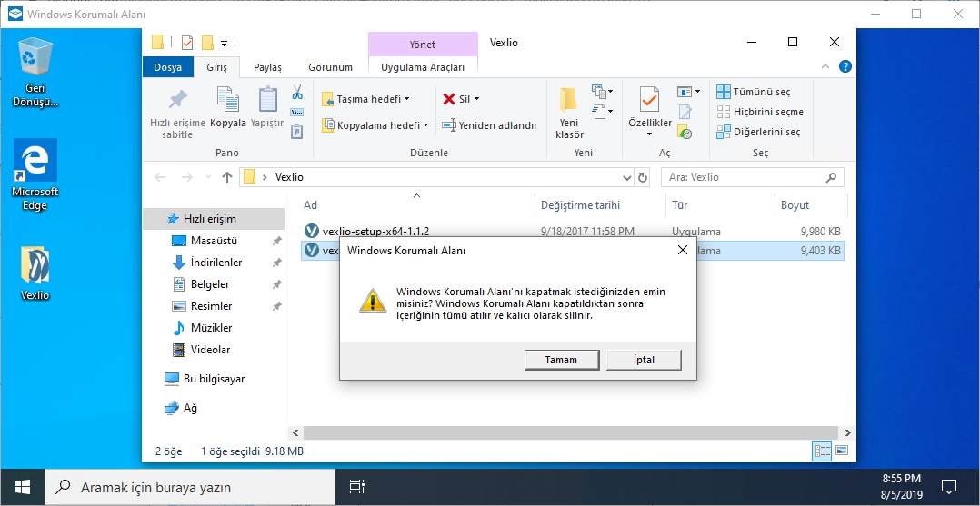Click the Vexlio address bar path
The width and height of the screenshot is (980, 506).
[x=289, y=177]
